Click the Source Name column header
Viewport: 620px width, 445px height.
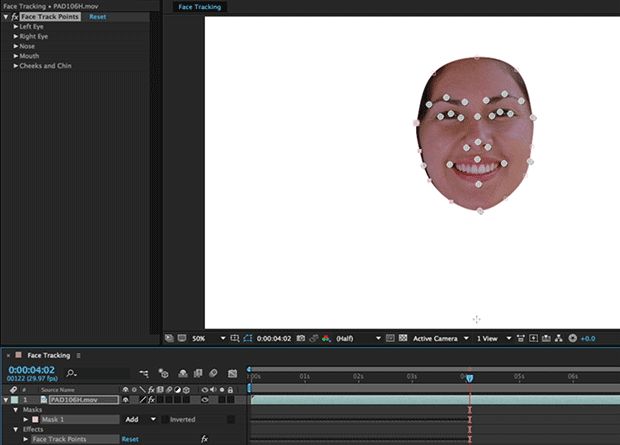point(58,390)
